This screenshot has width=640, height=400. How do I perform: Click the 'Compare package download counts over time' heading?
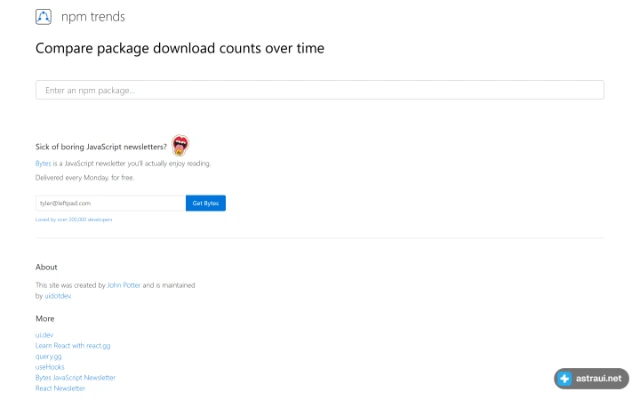point(180,48)
